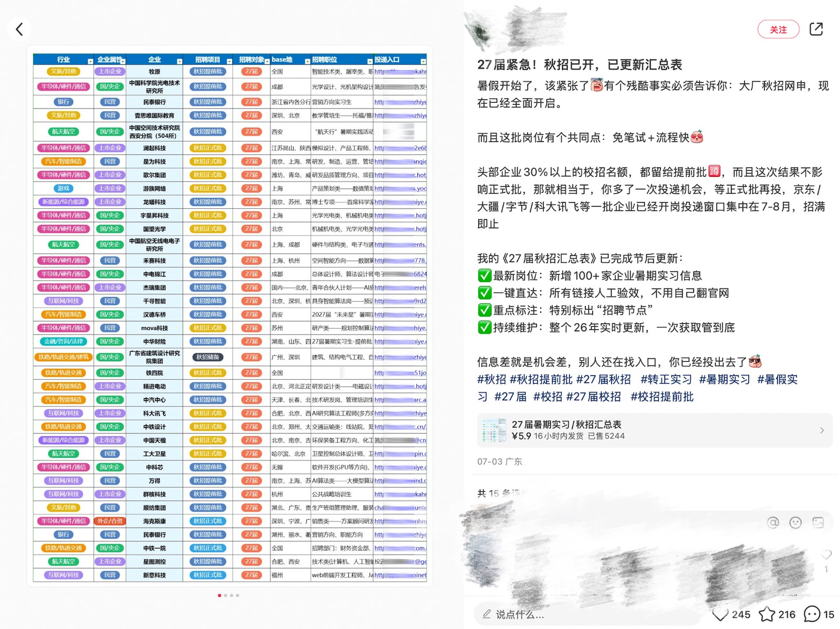This screenshot has width=840, height=629.
Task: Select the first image page indicator dot
Action: point(219,595)
